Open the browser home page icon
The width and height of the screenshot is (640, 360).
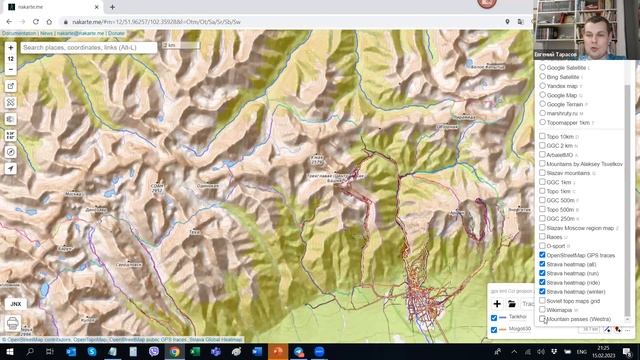(49, 22)
